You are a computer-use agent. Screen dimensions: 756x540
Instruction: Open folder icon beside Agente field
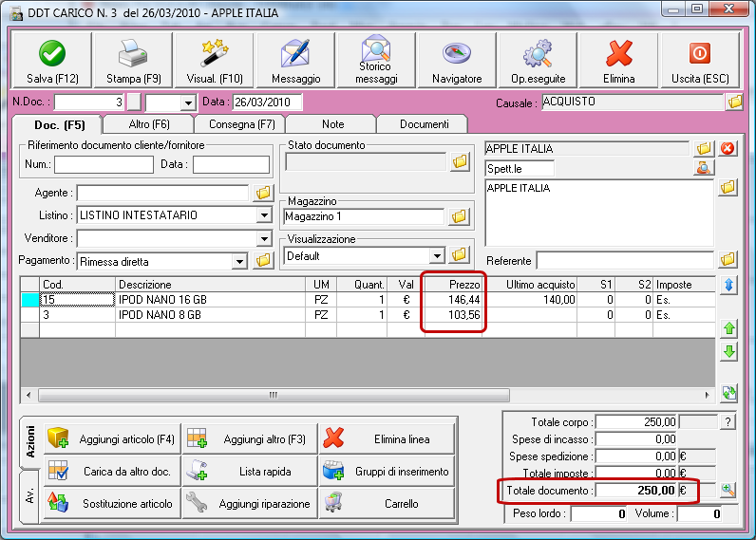point(263,193)
